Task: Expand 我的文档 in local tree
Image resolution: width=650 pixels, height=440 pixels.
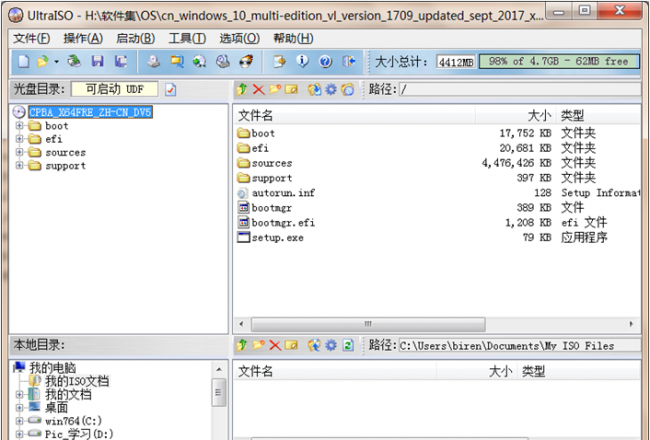Action: coord(19,394)
